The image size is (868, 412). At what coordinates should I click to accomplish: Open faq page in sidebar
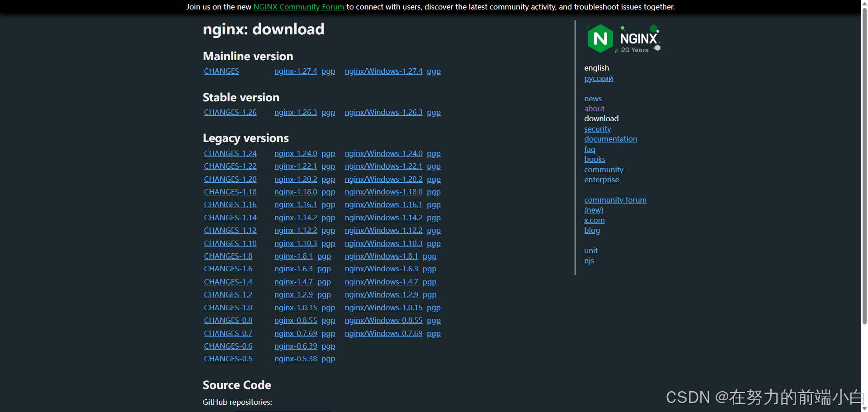[x=590, y=149]
